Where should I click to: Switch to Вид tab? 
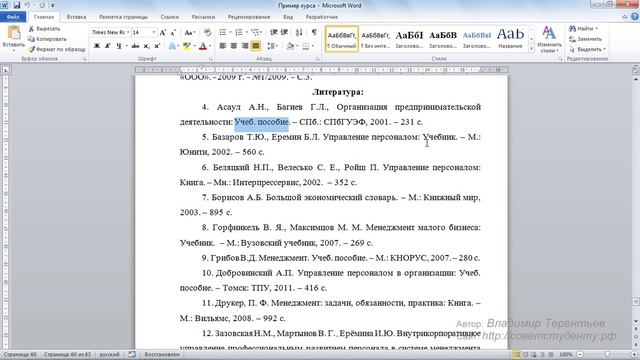click(x=288, y=17)
